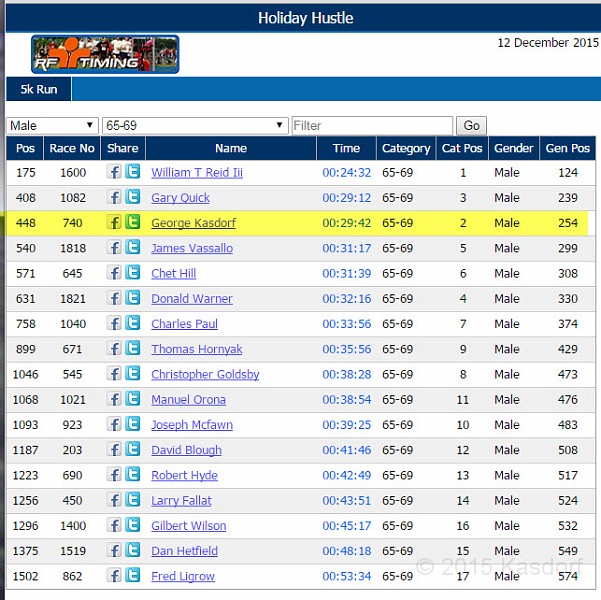Image resolution: width=601 pixels, height=600 pixels.
Task: Click Twitter share icon for Gary Quick
Action: coord(133,198)
